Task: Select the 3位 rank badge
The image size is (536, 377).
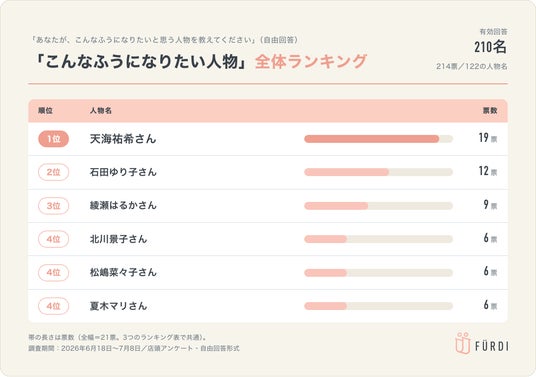Action: [53, 206]
